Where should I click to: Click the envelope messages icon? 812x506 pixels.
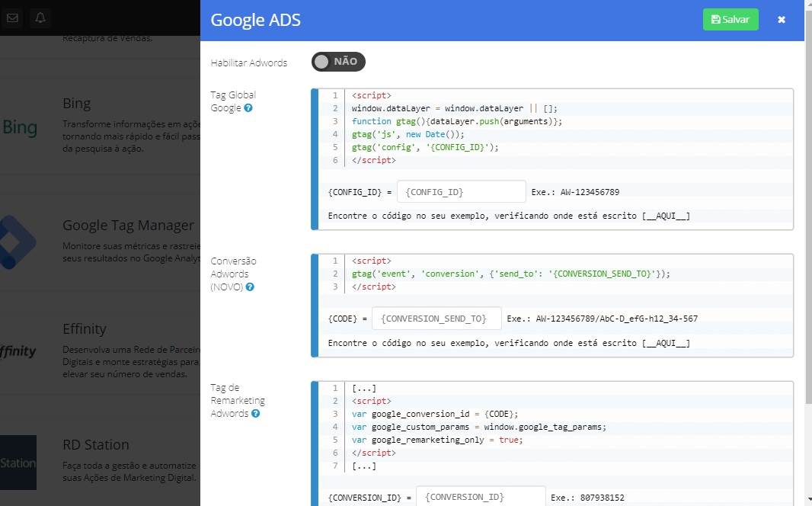pyautogui.click(x=12, y=18)
